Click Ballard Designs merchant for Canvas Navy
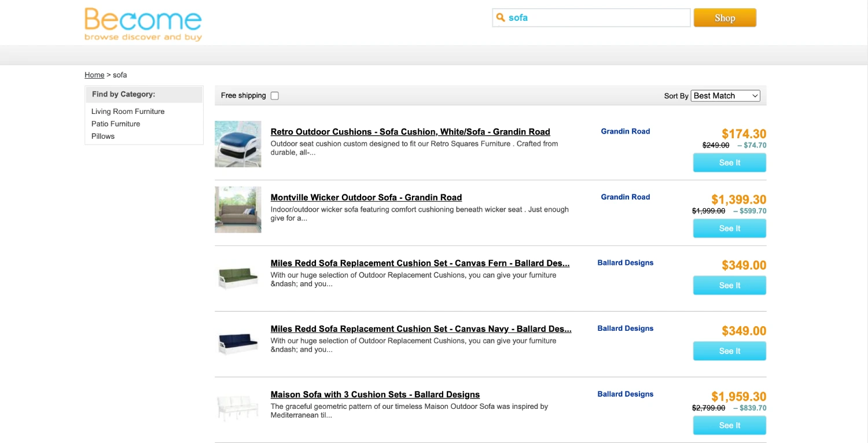This screenshot has height=443, width=868. click(x=626, y=328)
